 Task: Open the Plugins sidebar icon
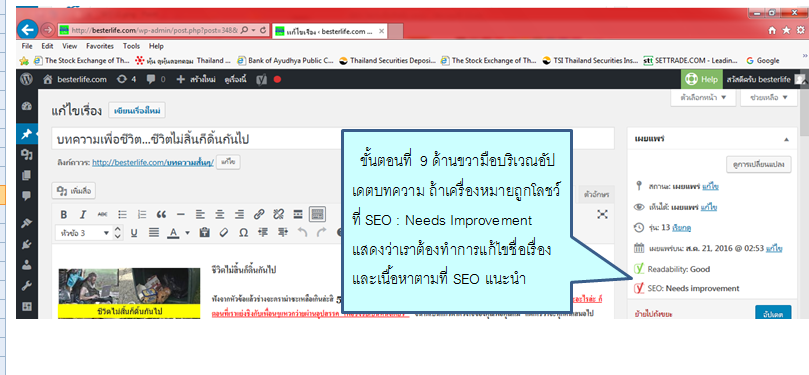click(x=27, y=243)
